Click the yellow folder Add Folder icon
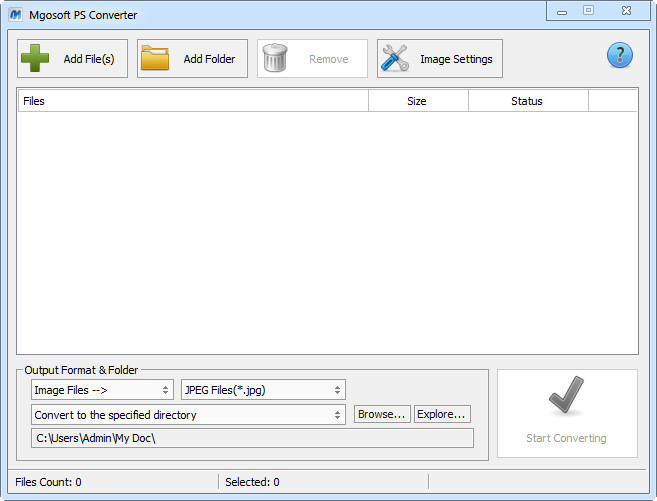 click(155, 58)
